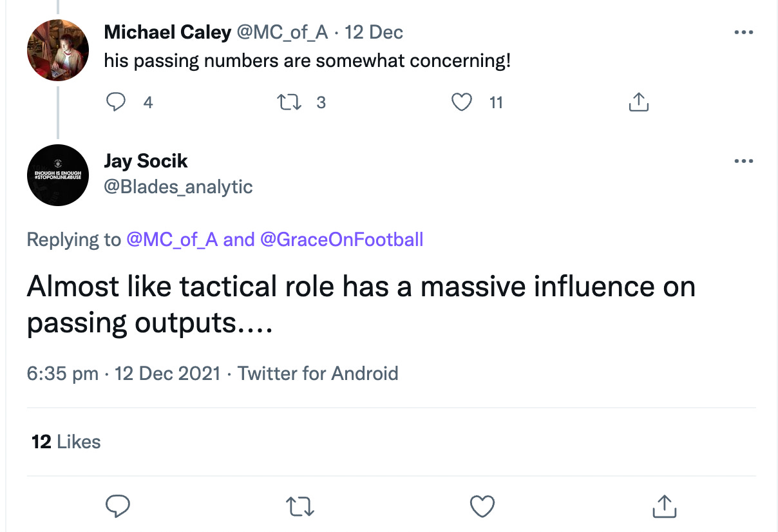Open Michael Caley's profile picture
Screen dimensions: 778x532
coord(58,50)
